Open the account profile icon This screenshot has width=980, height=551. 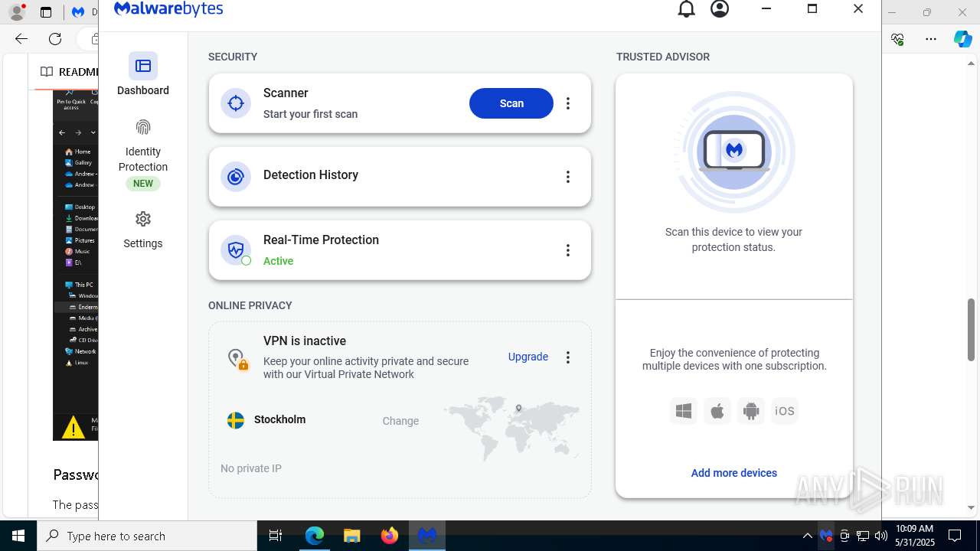(720, 9)
